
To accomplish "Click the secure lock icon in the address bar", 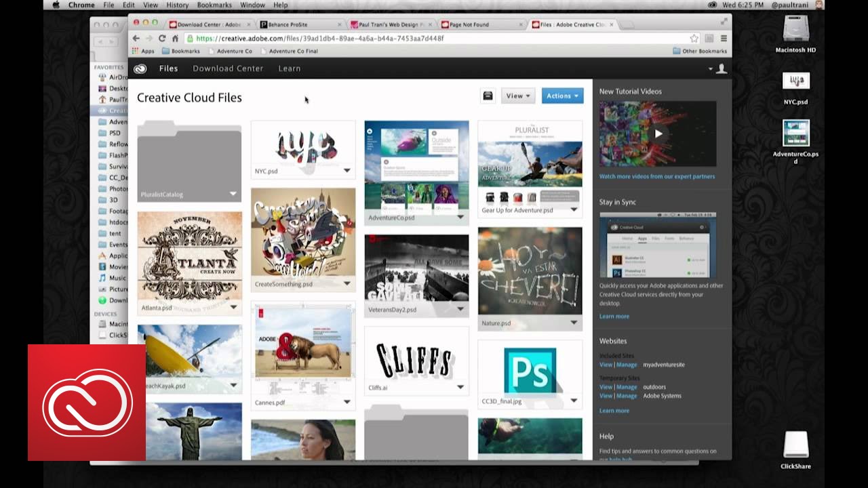I will click(x=190, y=39).
